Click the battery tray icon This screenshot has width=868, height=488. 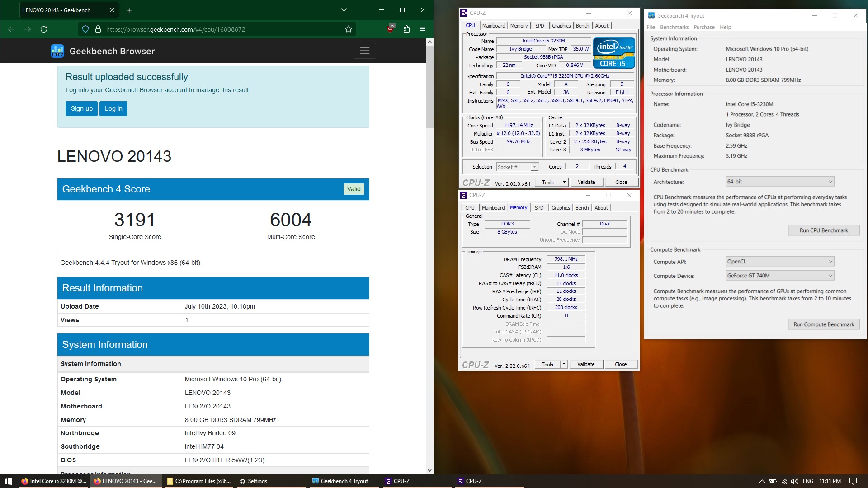point(773,481)
